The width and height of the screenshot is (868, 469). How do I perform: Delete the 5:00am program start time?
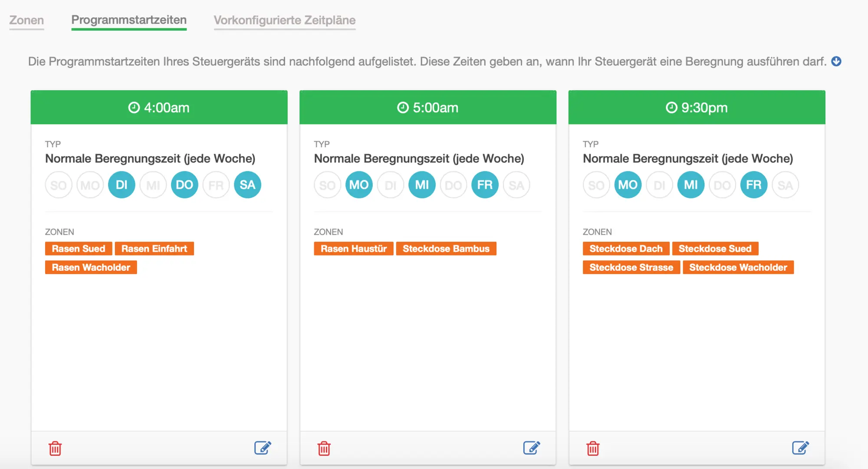click(324, 448)
